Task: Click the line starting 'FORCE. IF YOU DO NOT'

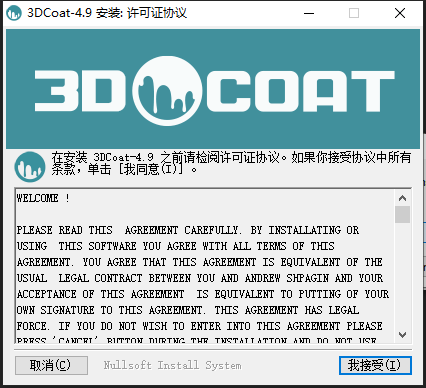Action: pos(199,326)
